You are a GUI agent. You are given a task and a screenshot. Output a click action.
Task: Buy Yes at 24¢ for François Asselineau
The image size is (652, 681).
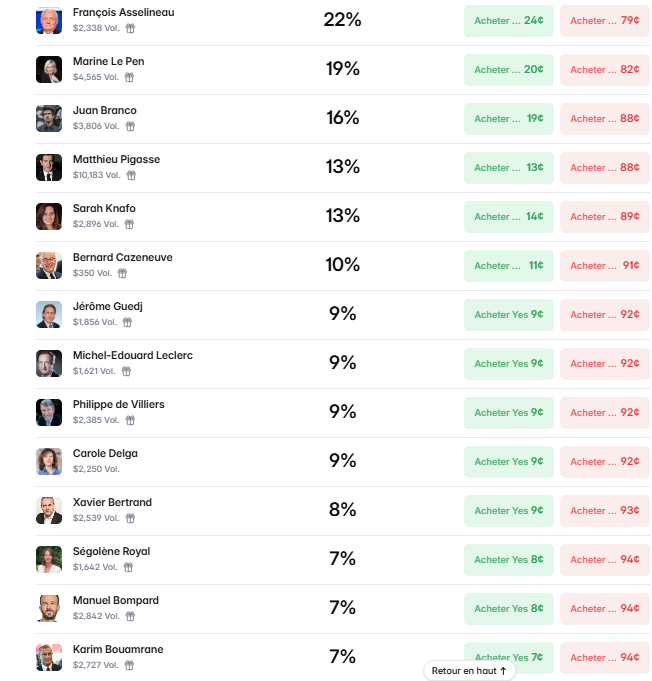[509, 21]
